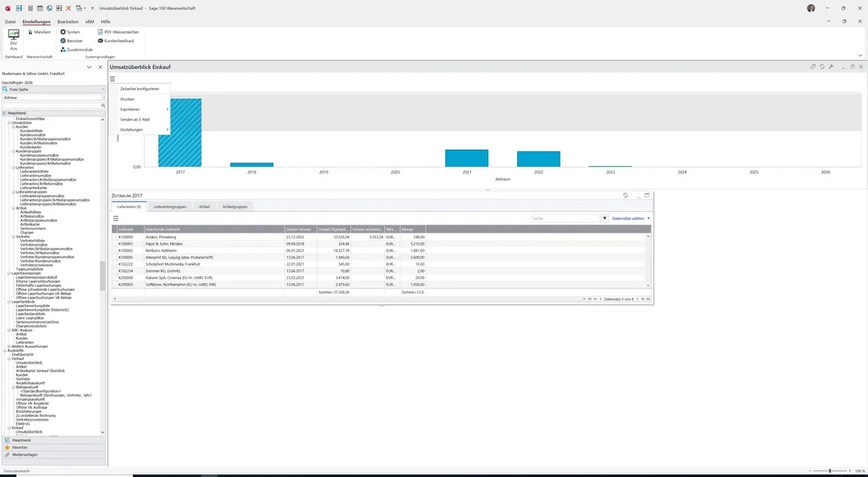Viewport: 868px width, 477px height.
Task: Open the Bearbeiten ribbon tab
Action: (x=68, y=22)
